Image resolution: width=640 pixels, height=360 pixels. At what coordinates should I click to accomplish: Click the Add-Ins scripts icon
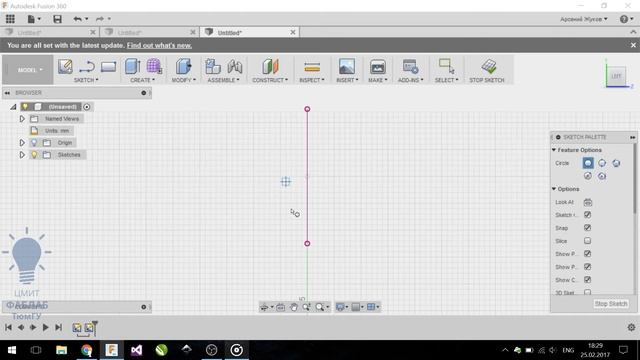[410, 66]
